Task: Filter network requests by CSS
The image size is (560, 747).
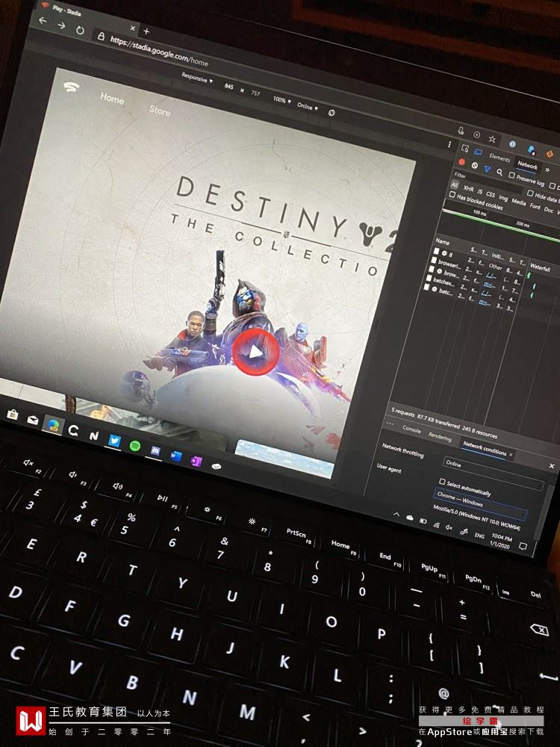Action: coord(491,194)
